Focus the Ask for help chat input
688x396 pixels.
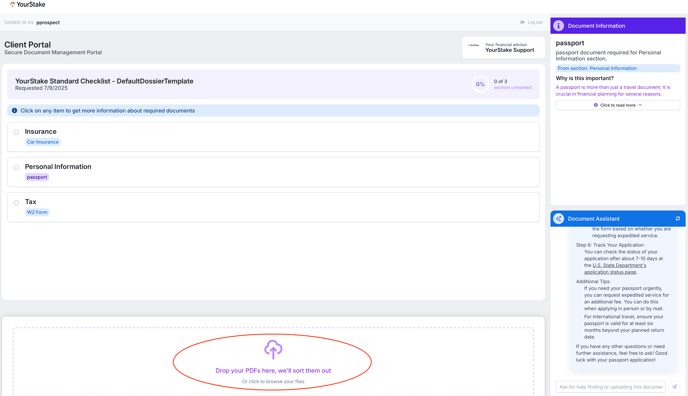610,387
